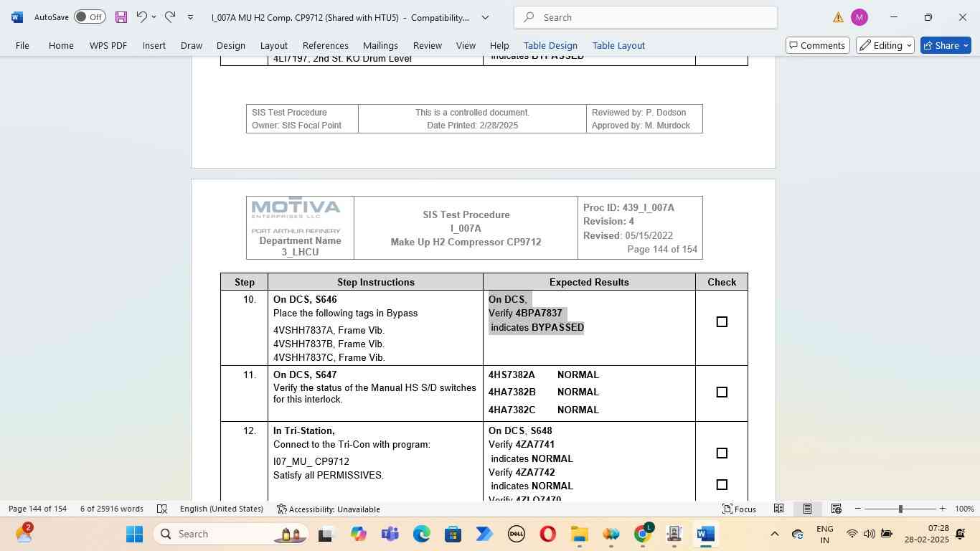Open the Layout ribbon tab

(x=274, y=45)
